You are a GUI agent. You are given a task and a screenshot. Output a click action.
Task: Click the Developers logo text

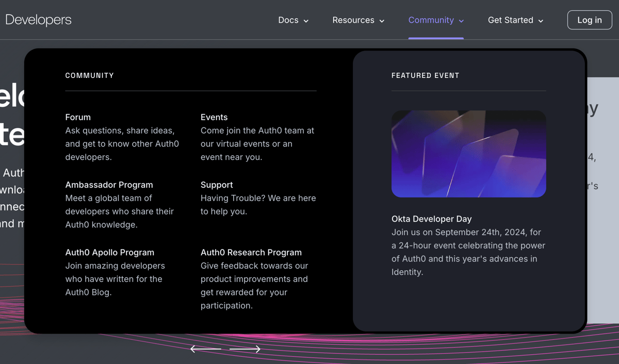[x=38, y=20]
